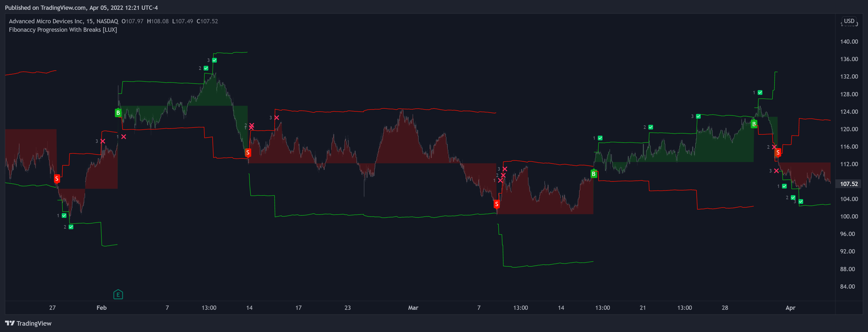Click the 23 date label on time axis
The width and height of the screenshot is (868, 332).
click(x=347, y=308)
